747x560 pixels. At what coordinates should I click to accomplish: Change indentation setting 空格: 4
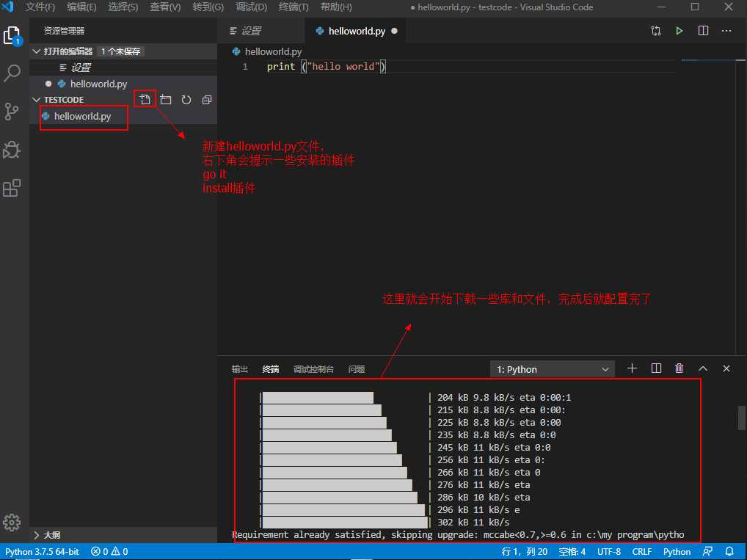pyautogui.click(x=572, y=551)
